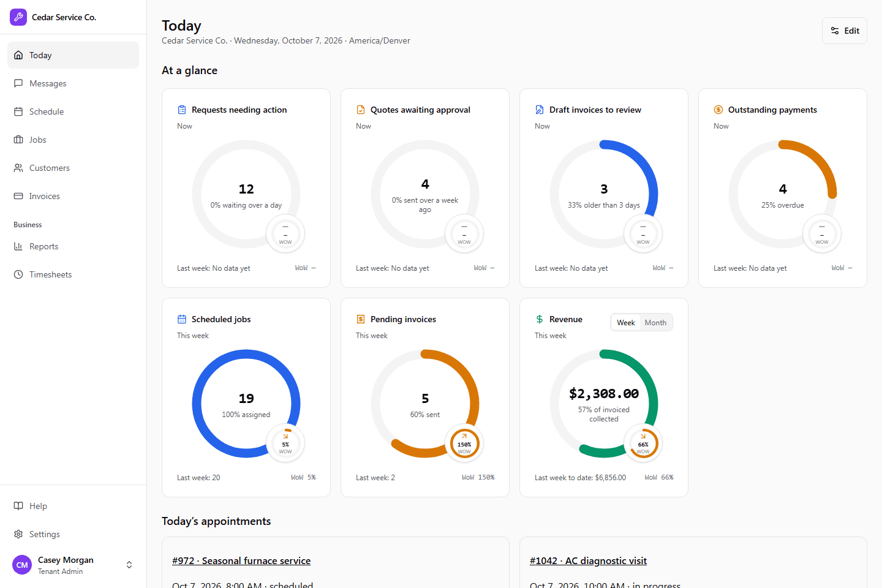Open the Help link in sidebar

click(x=73, y=506)
